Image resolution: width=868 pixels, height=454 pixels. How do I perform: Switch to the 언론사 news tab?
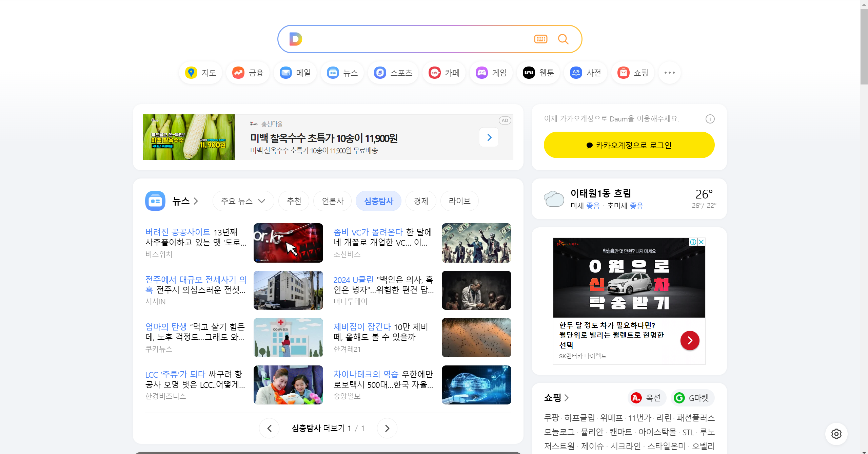(x=333, y=201)
